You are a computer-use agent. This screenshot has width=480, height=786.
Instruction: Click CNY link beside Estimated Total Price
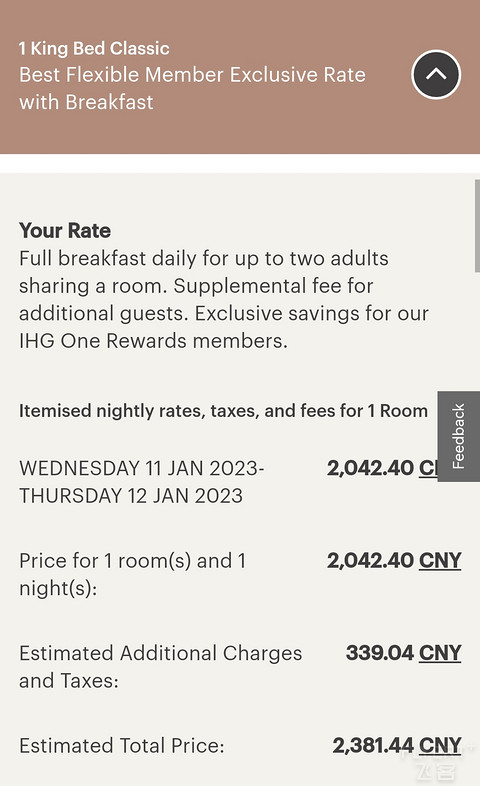[440, 745]
